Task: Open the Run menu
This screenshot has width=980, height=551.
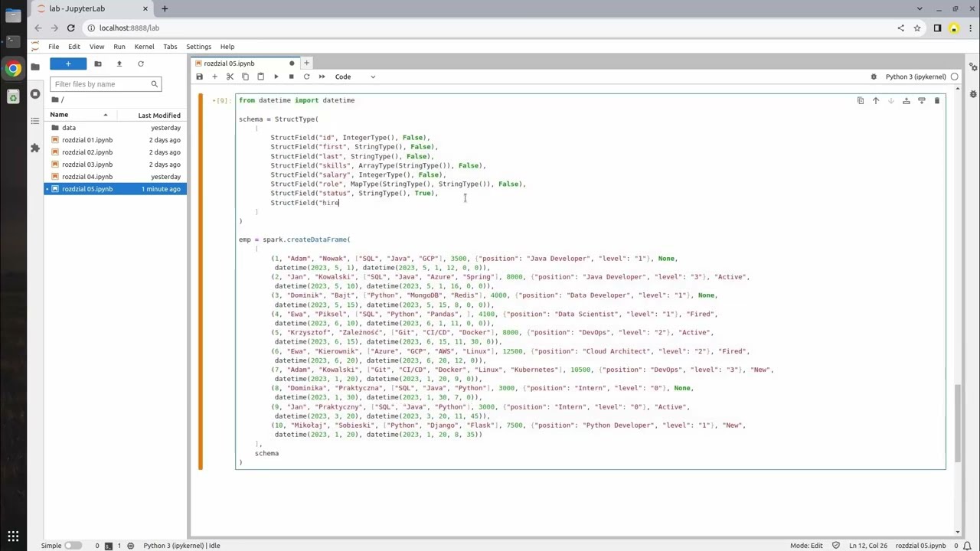Action: point(119,47)
